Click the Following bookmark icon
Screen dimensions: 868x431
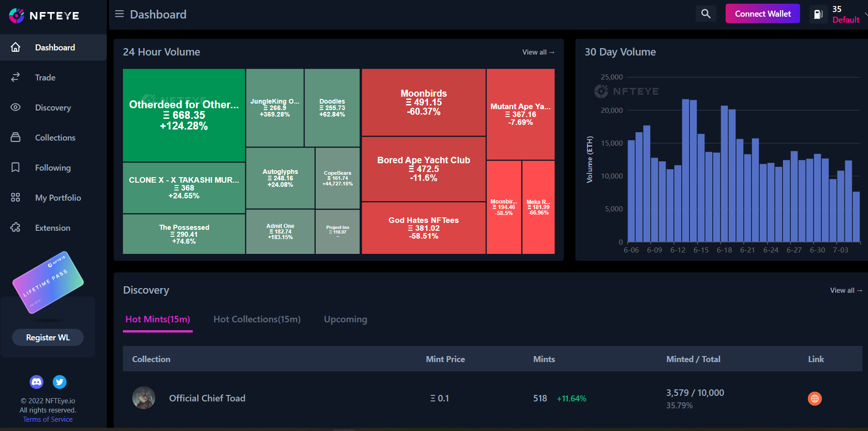(x=16, y=167)
